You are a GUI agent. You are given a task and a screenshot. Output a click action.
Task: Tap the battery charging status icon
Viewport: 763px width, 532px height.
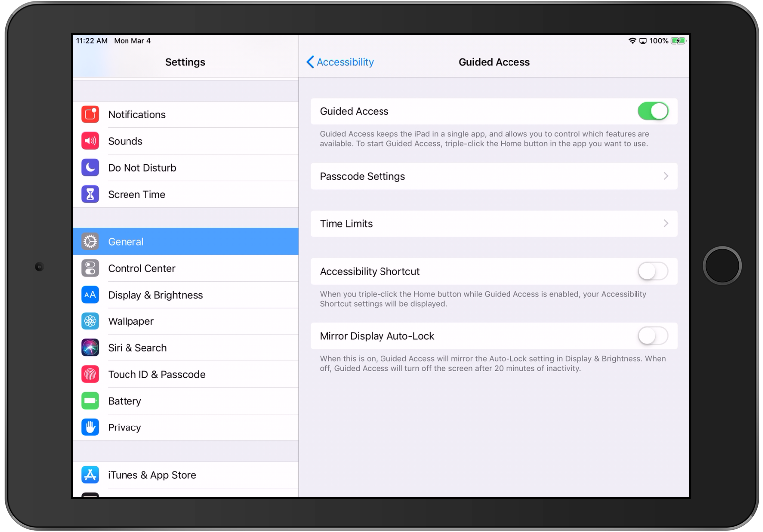pyautogui.click(x=678, y=41)
